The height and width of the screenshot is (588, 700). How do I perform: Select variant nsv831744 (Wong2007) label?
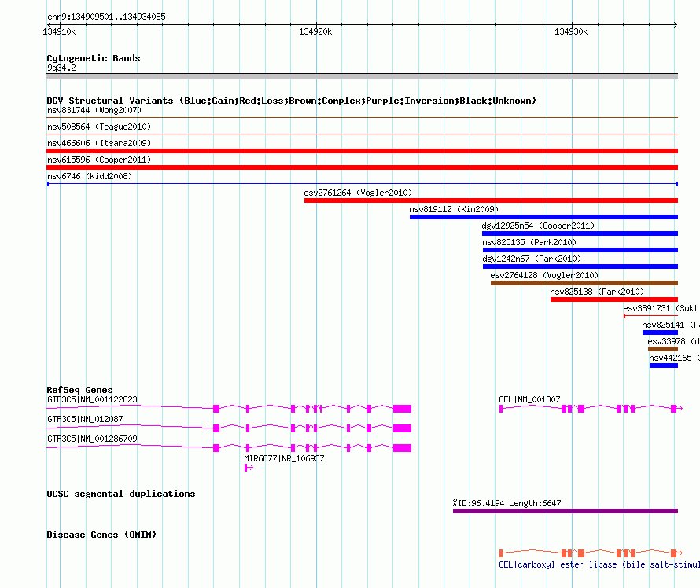pos(94,110)
